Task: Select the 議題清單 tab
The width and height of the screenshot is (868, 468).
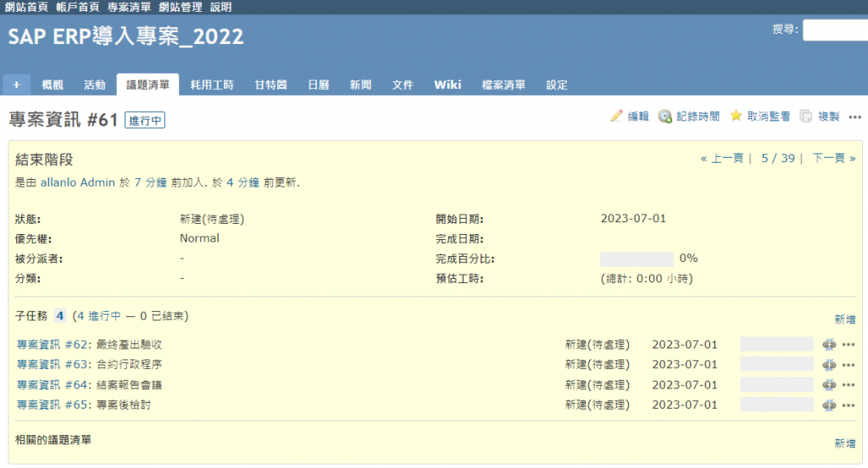Action: 147,85
